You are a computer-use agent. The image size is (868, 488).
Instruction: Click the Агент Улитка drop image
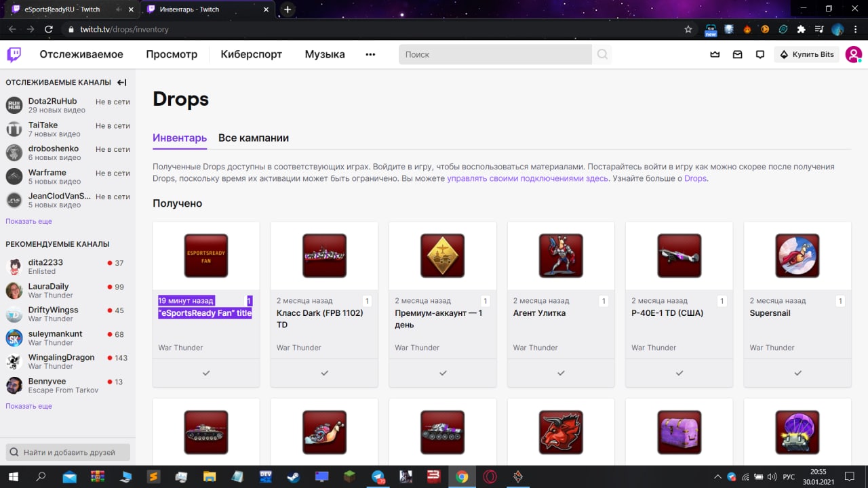coord(561,256)
